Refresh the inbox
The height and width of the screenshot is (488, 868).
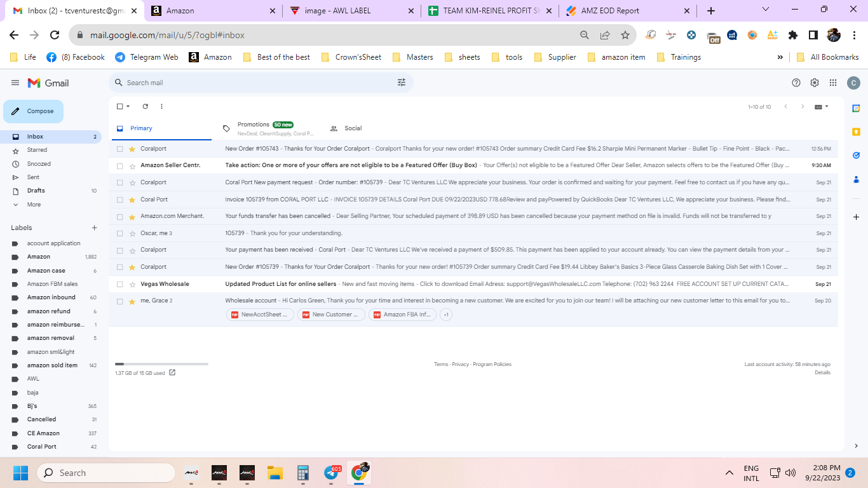(x=145, y=106)
